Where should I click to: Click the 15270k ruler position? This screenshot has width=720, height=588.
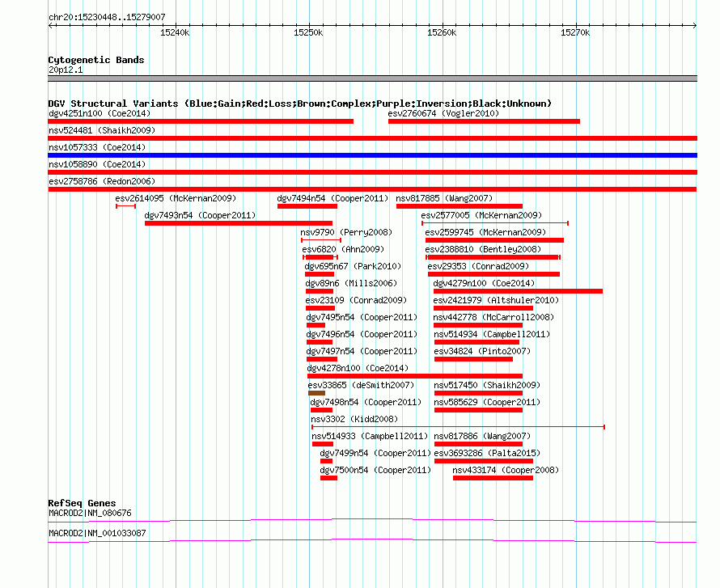(575, 32)
